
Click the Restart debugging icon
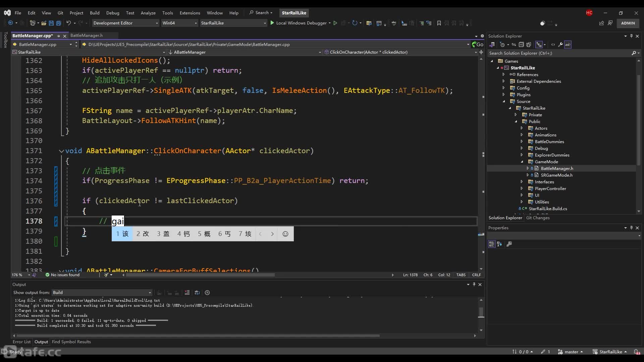354,23
